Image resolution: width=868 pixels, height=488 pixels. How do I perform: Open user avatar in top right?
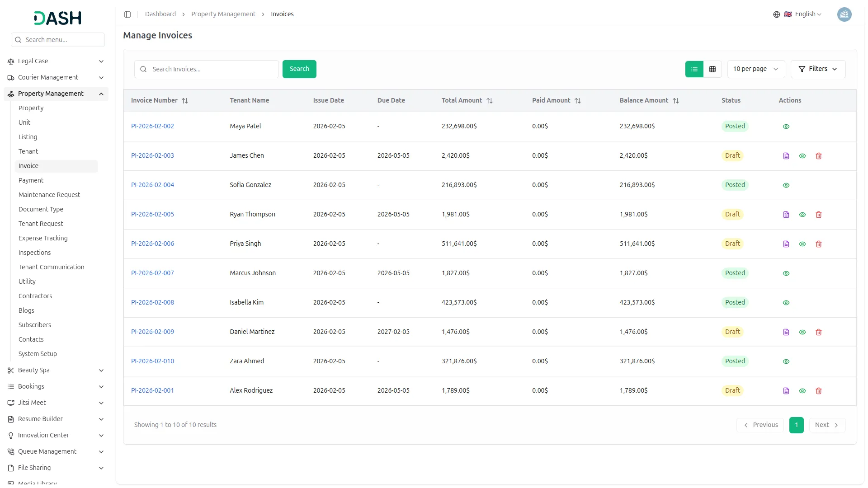tap(844, 14)
